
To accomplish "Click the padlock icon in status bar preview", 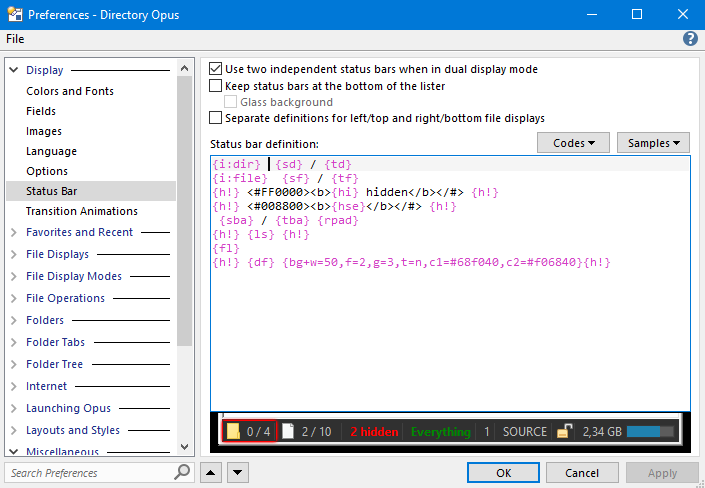I will pos(564,431).
